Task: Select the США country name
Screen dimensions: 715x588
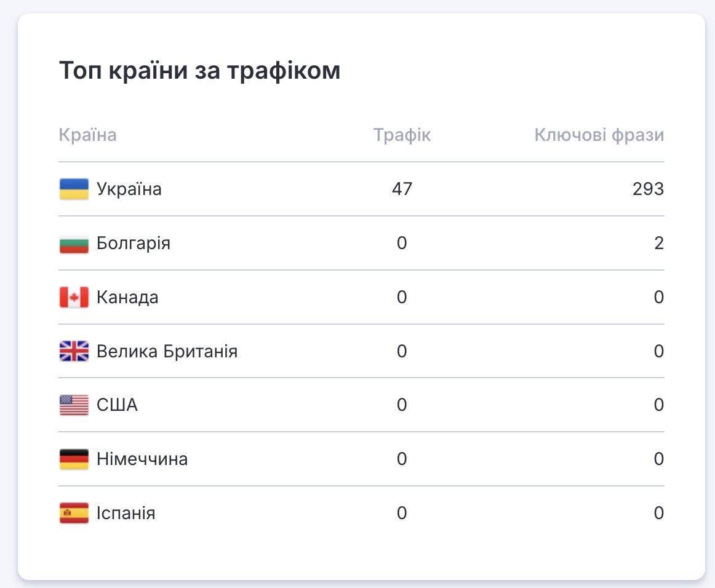Action: click(117, 405)
